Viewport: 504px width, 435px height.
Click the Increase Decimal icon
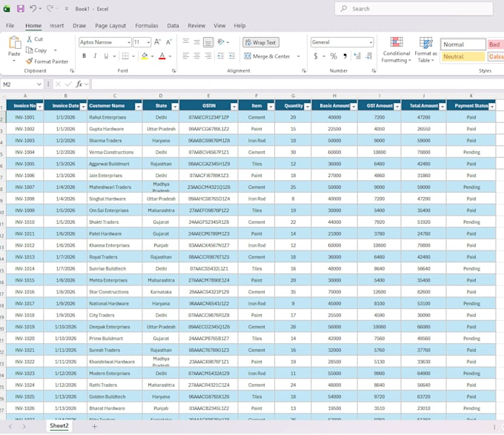point(357,56)
